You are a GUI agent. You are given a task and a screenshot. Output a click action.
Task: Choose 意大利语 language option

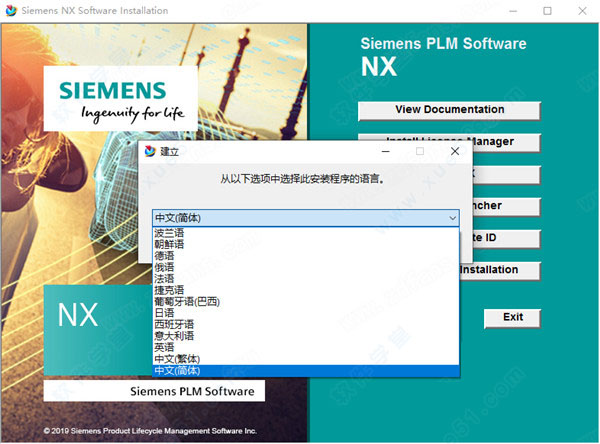click(x=175, y=336)
